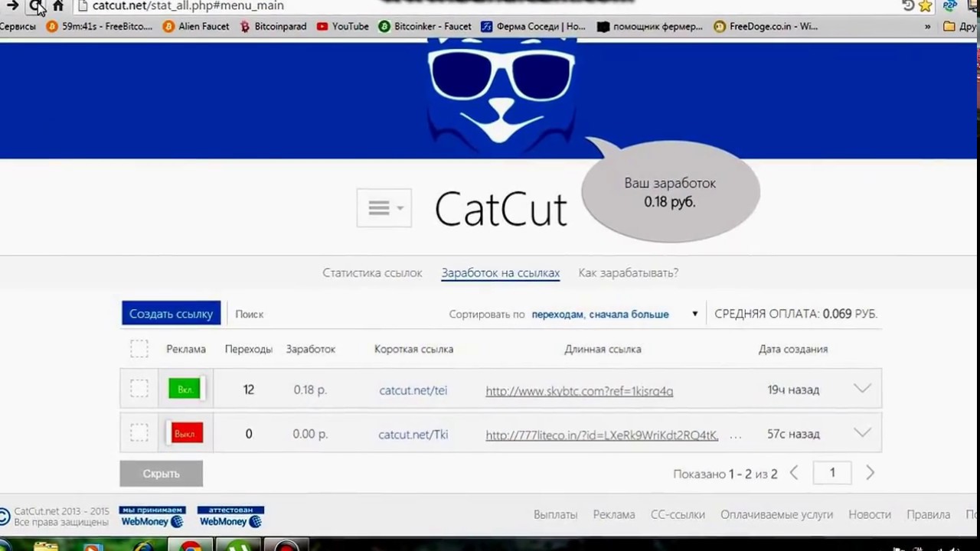Open the 777liteco.in long link

coord(602,435)
